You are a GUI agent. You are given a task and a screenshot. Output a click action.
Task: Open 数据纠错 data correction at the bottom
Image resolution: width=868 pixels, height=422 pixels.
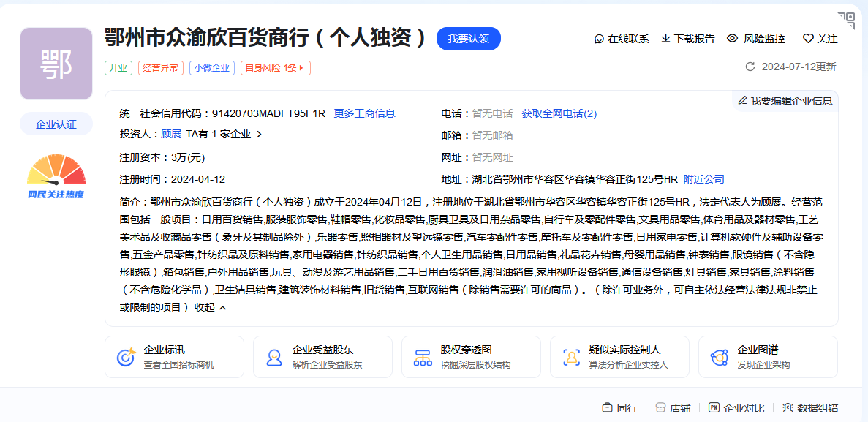[x=788, y=407]
